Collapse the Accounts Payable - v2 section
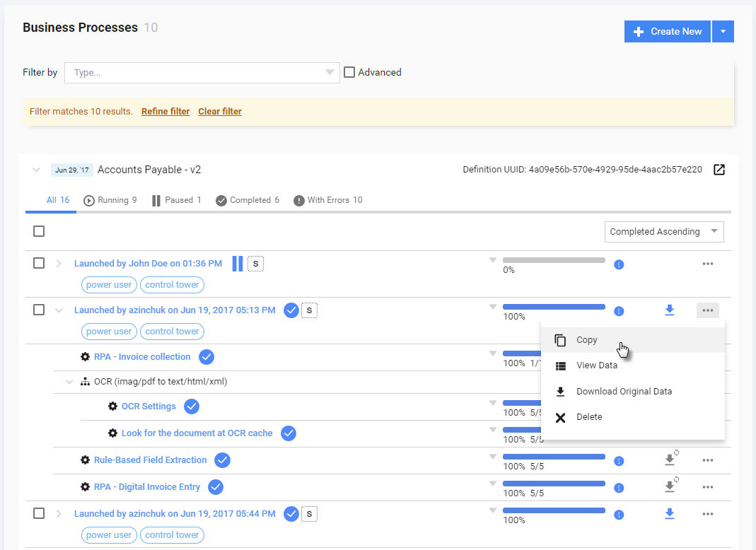The width and height of the screenshot is (756, 550). coord(36,170)
